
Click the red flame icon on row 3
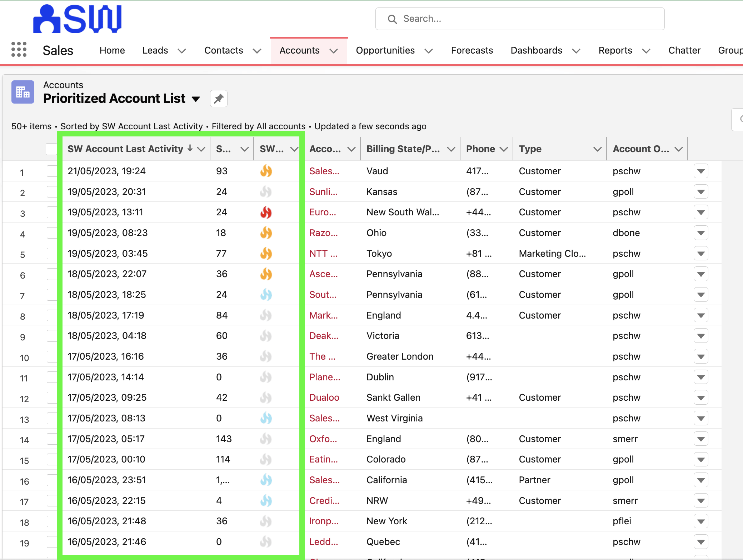266,212
